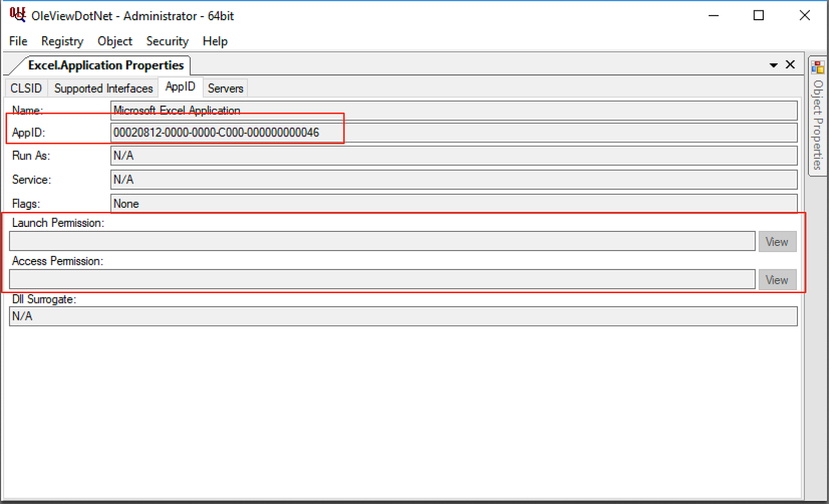829x504 pixels.
Task: Click the Flags field showing None
Action: click(454, 204)
